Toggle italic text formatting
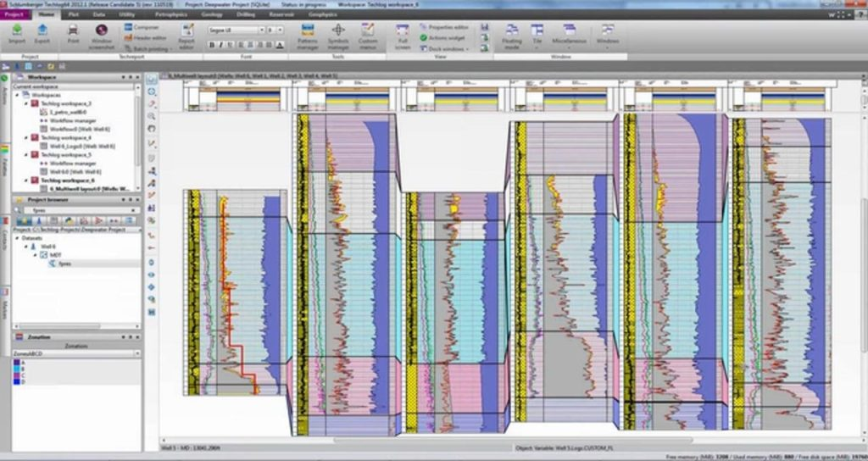Viewport: 868px width, 461px height. (x=221, y=45)
